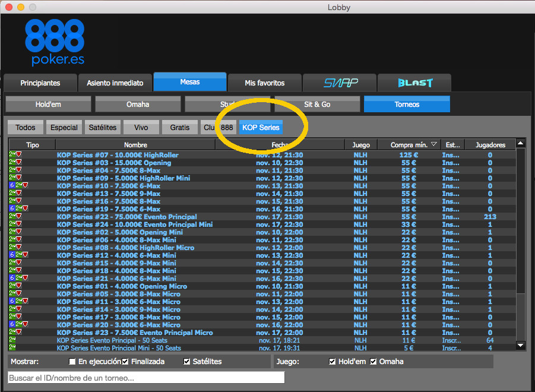
Task: Select KOP Series #13 - 7.500€ 9-Max
Action: click(109, 194)
